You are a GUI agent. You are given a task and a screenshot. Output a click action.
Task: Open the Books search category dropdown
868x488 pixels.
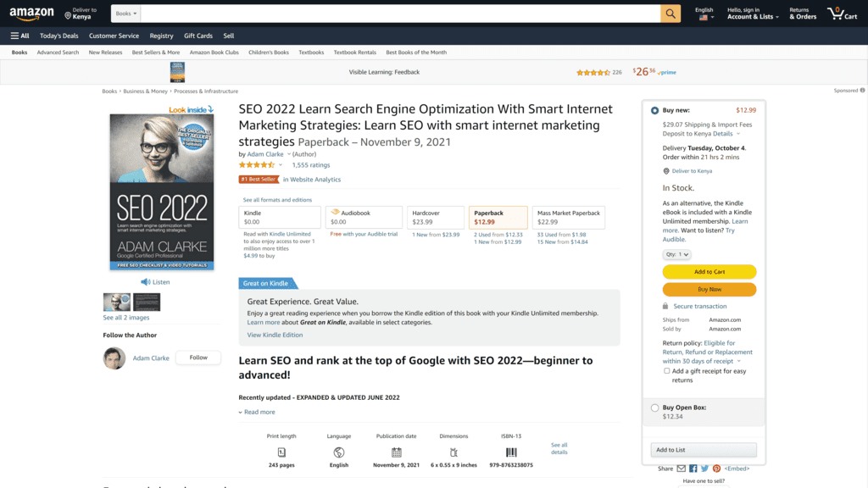[x=125, y=14]
